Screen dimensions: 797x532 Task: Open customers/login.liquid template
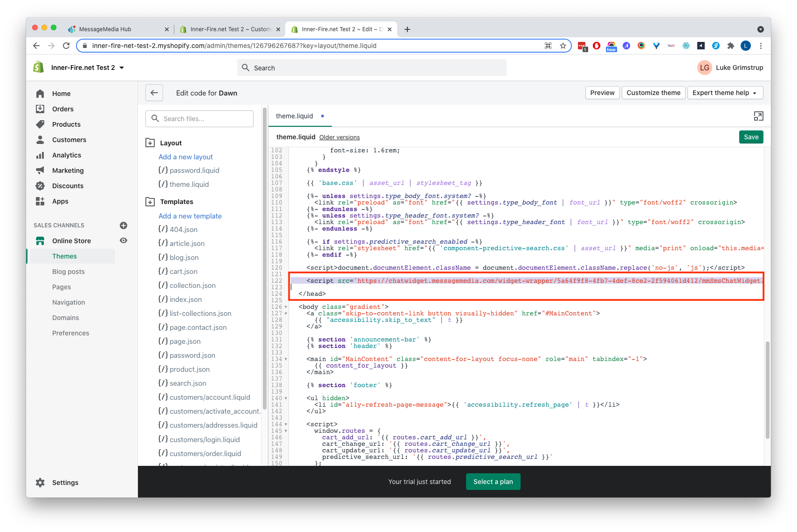(199, 440)
